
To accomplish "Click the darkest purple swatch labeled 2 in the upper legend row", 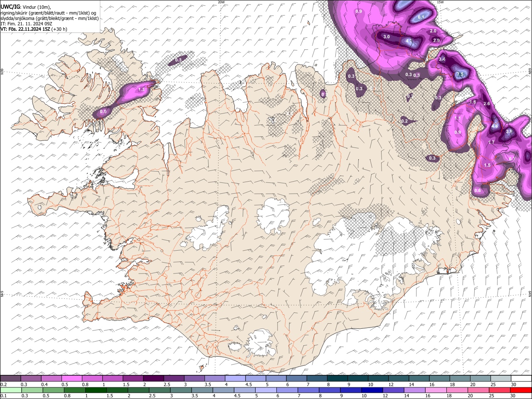I will [153, 379].
